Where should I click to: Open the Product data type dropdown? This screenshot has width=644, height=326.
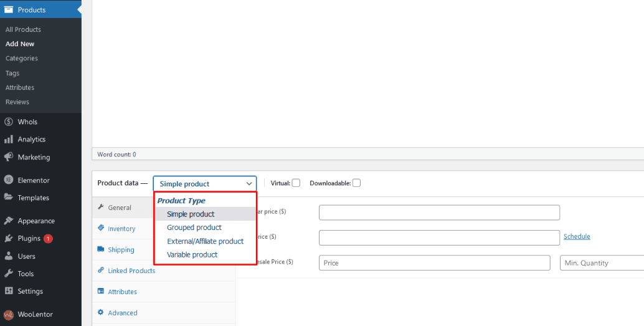205,184
